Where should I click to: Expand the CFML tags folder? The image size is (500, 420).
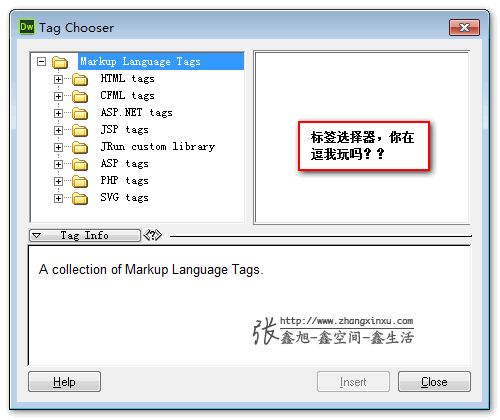58,96
